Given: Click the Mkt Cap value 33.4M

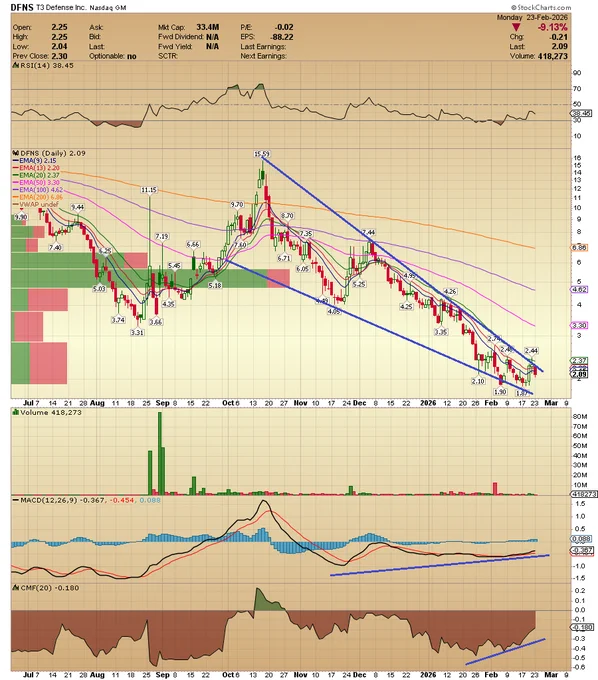Looking at the screenshot, I should (x=207, y=27).
